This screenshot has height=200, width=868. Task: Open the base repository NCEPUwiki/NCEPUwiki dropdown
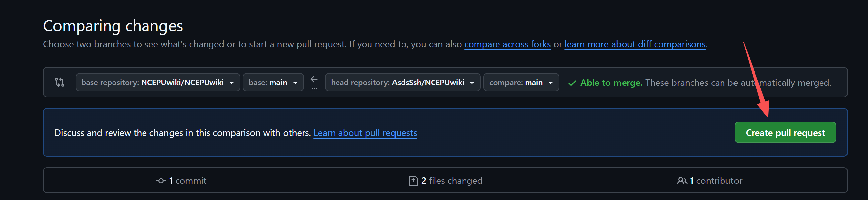(x=157, y=82)
